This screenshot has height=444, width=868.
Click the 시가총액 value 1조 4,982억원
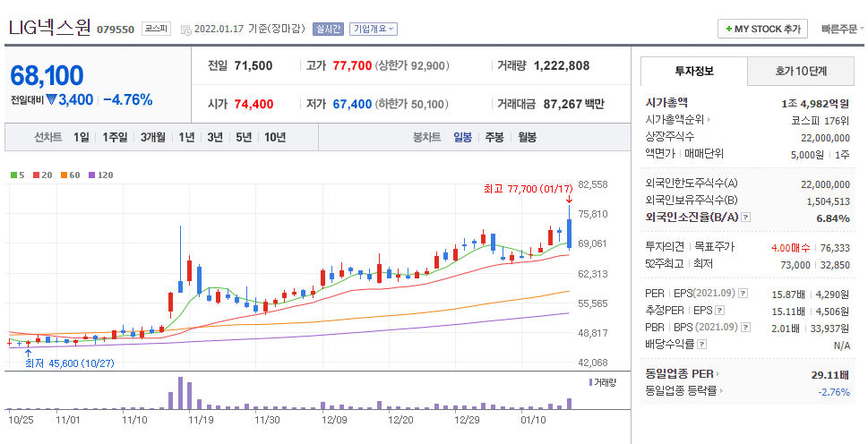pos(815,103)
